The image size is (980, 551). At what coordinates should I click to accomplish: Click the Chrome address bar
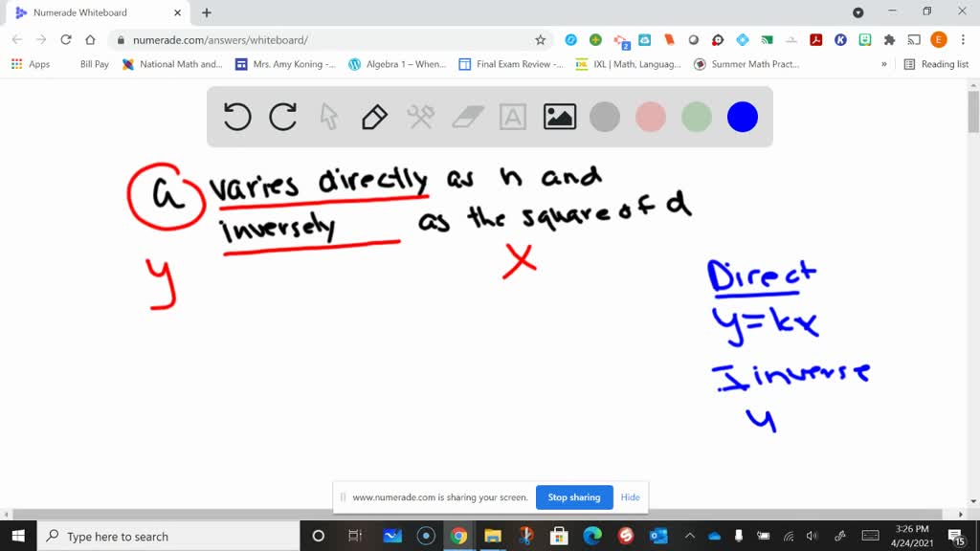coord(325,39)
